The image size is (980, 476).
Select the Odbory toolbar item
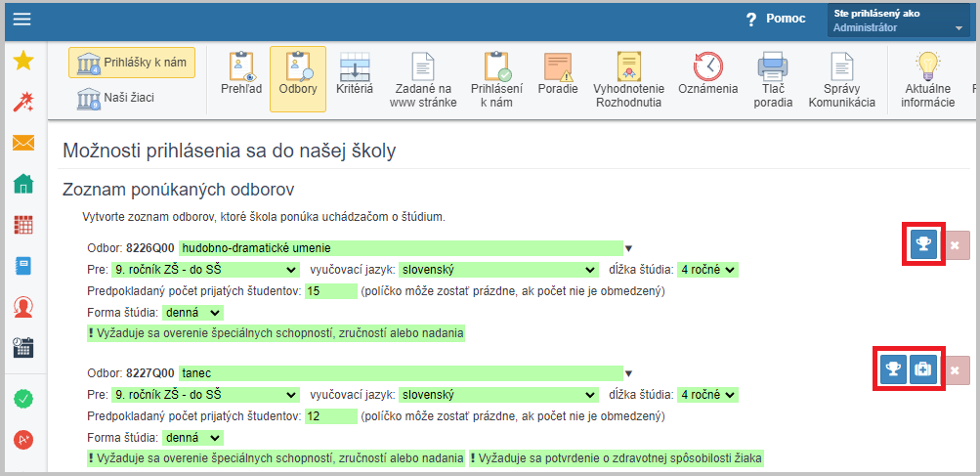pos(298,79)
